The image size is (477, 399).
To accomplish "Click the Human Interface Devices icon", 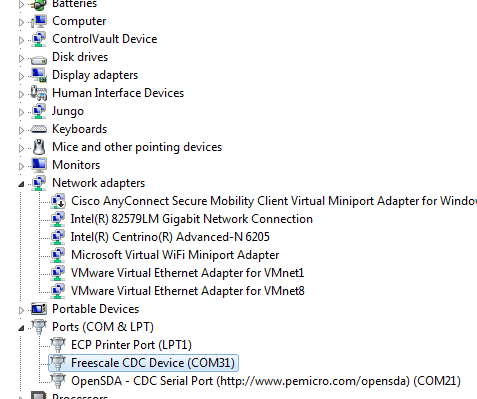I will point(39,93).
